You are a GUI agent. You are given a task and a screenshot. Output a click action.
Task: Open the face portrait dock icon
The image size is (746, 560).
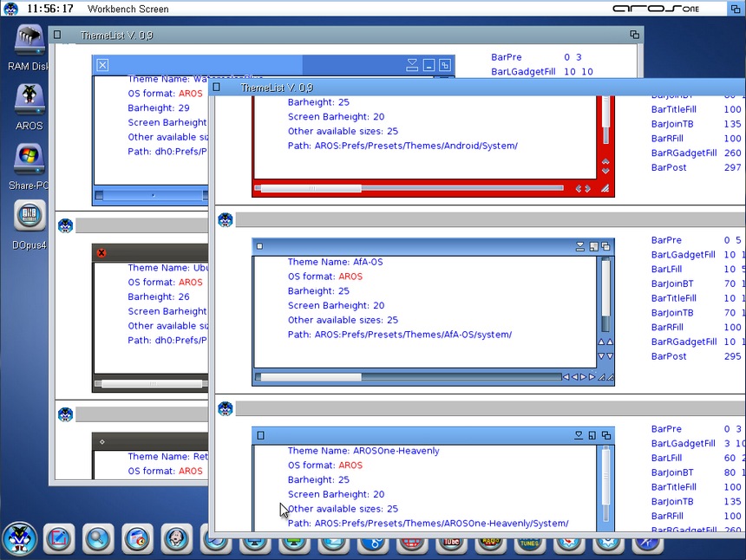coord(176,539)
